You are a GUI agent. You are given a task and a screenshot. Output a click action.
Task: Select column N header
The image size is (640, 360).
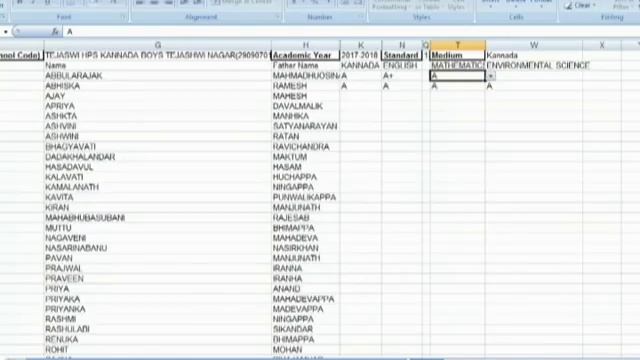(x=402, y=45)
